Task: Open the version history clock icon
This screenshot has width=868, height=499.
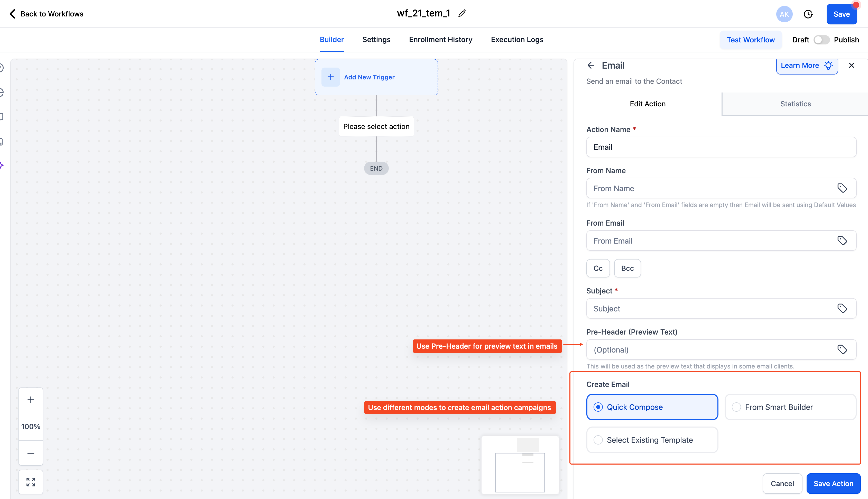Action: click(808, 14)
